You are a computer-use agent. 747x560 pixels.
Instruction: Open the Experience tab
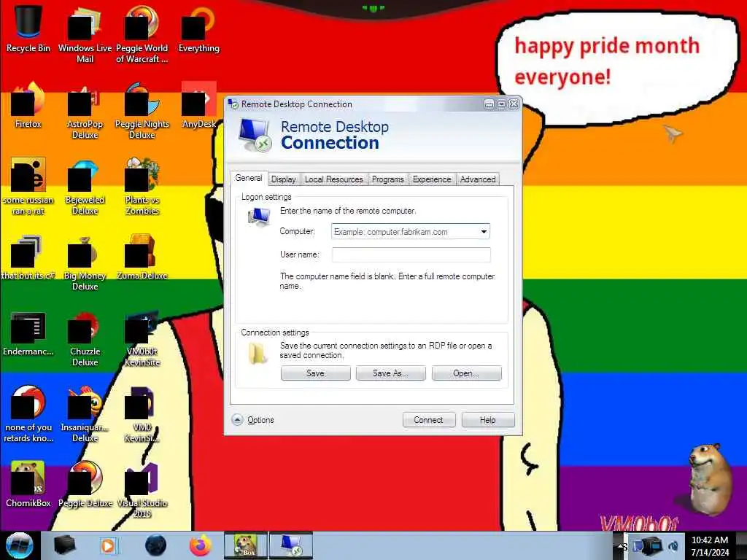click(432, 179)
